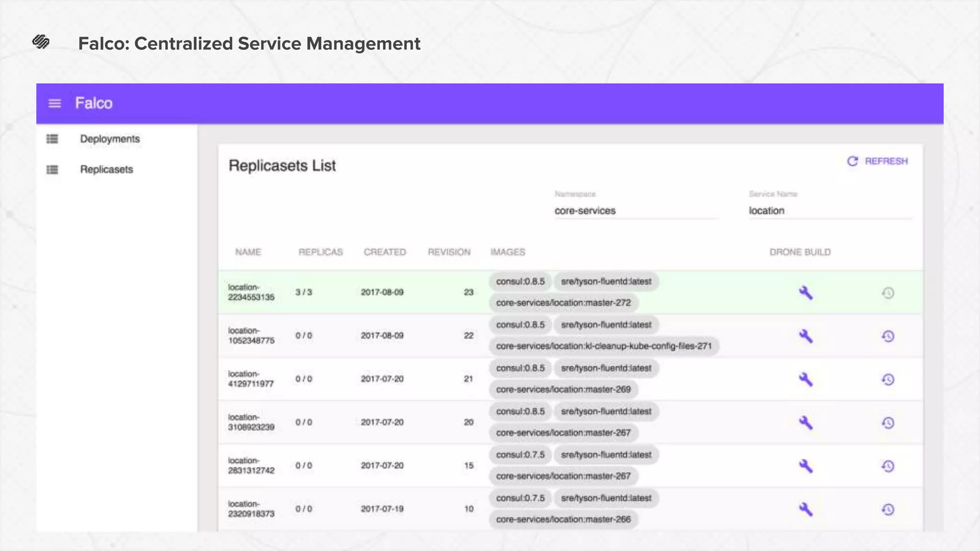
Task: Click the core-services/location:master-272 image chip
Action: pos(563,303)
